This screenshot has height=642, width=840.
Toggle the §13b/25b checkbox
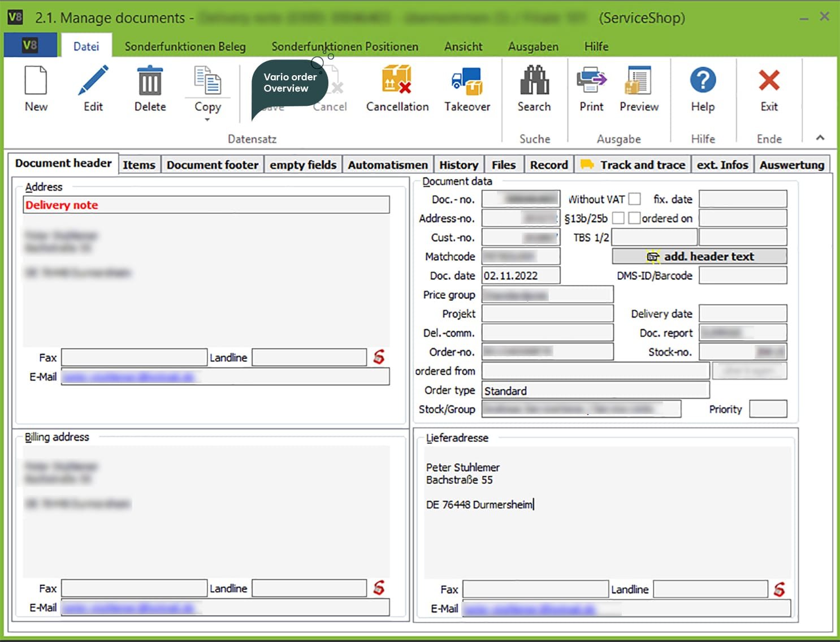pyautogui.click(x=618, y=218)
